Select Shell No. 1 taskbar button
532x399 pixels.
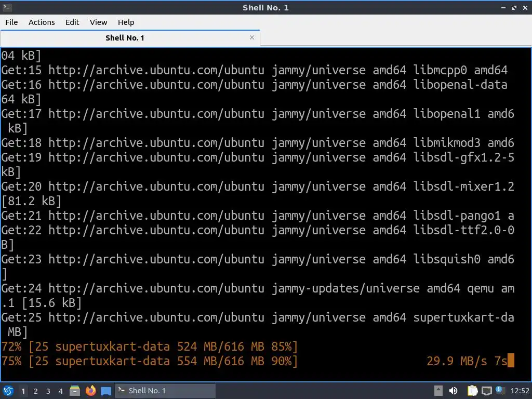165,391
